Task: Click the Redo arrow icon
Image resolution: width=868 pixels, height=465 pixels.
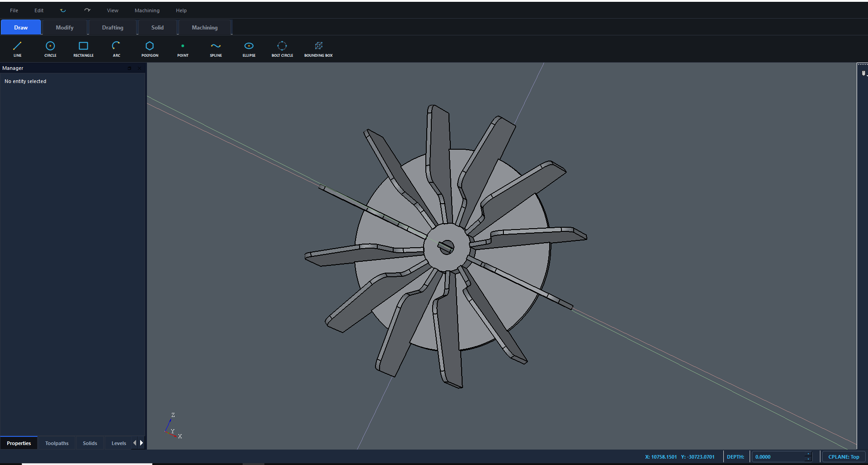Action: point(88,10)
